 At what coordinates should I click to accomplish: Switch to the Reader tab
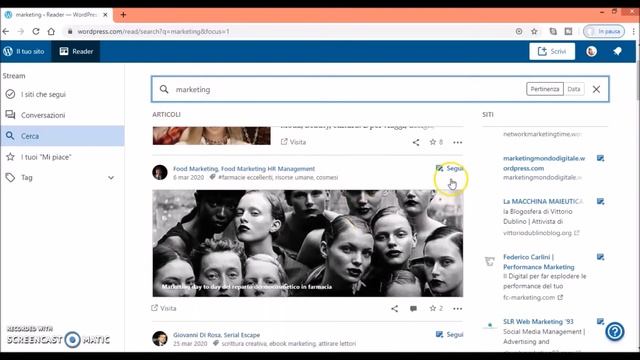tap(76, 51)
